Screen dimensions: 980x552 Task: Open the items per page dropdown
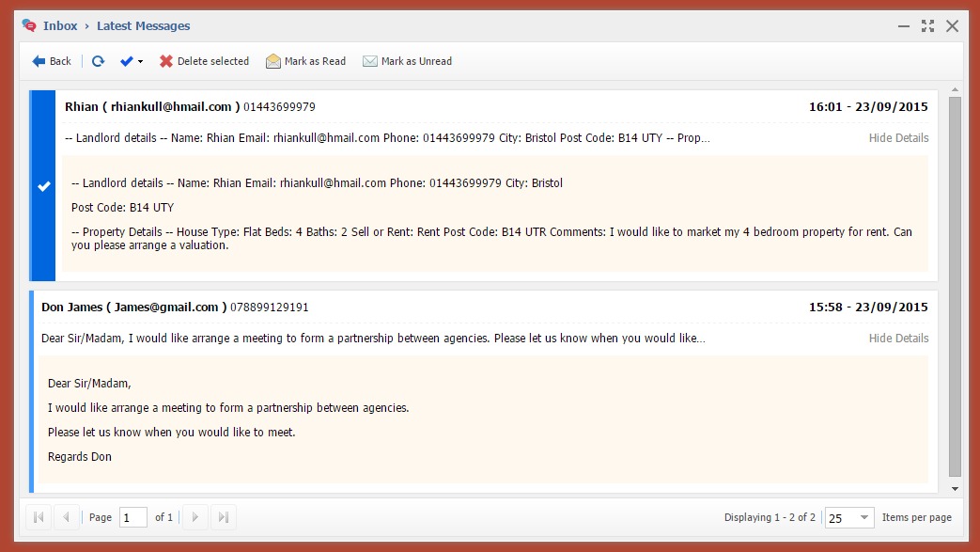(848, 517)
